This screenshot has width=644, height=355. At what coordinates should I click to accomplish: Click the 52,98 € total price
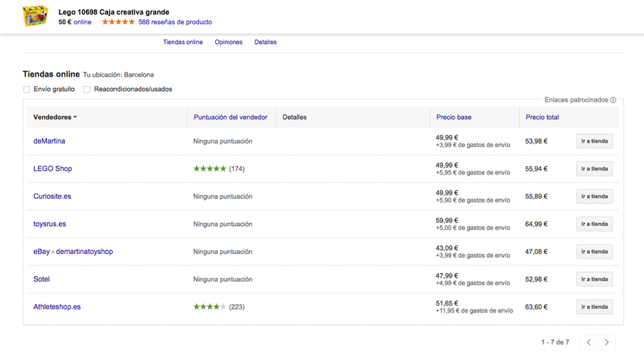click(536, 279)
